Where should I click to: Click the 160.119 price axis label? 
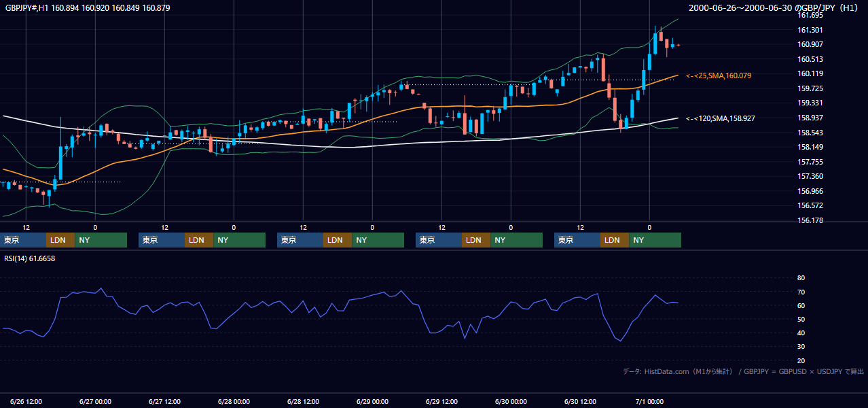[810, 74]
